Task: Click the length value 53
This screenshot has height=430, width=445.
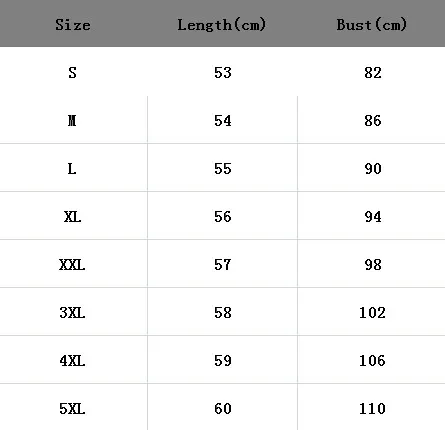Action: (x=223, y=73)
